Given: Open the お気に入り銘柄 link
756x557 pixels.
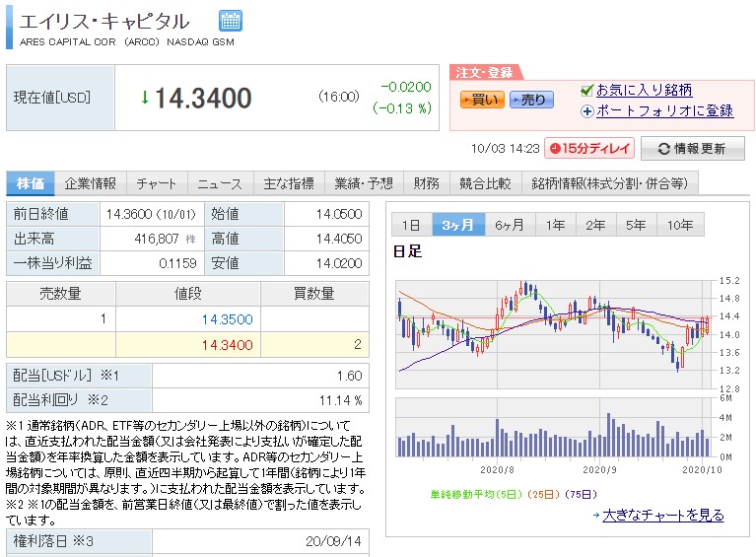Looking at the screenshot, I should click(645, 90).
